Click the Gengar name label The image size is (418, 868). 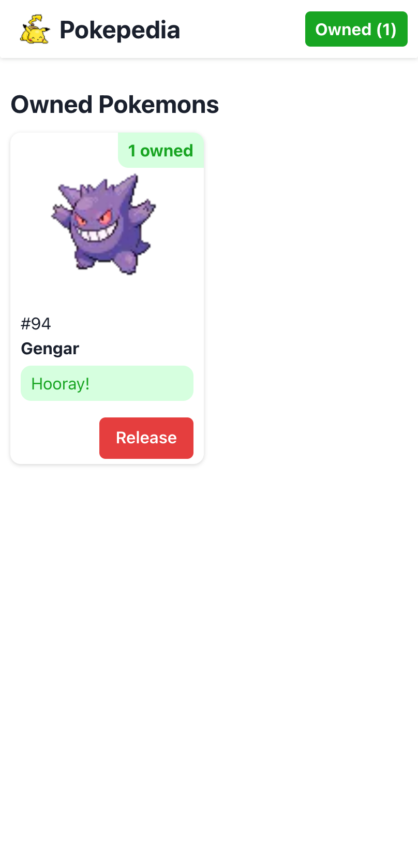coord(50,349)
